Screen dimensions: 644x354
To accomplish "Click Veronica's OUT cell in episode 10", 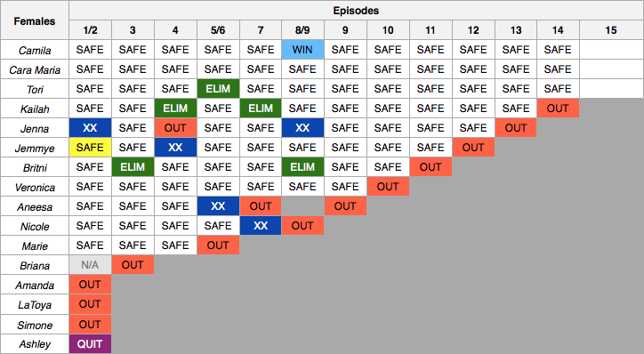I will coord(388,187).
